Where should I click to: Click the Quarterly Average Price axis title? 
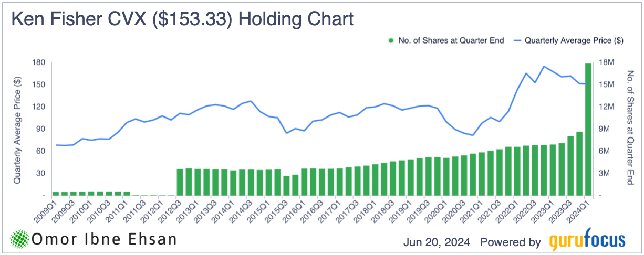18,129
